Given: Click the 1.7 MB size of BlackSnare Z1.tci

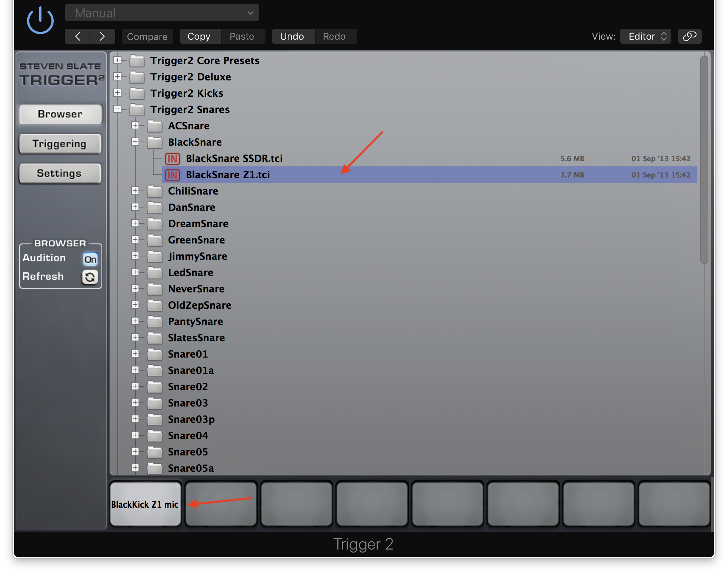Looking at the screenshot, I should point(572,175).
